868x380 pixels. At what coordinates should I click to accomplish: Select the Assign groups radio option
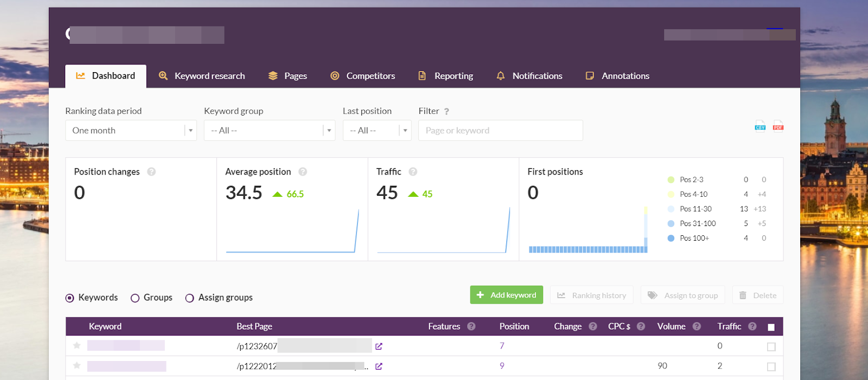click(189, 298)
